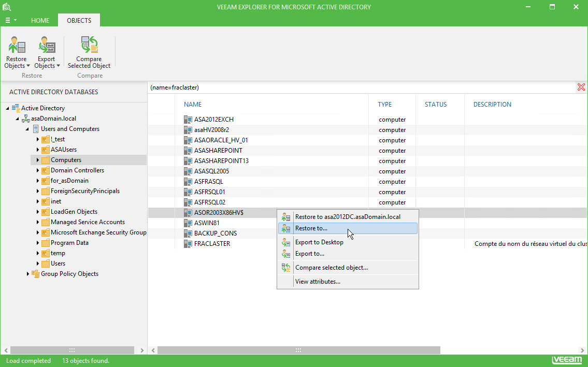Click the Group Policy Objects folder icon
The height and width of the screenshot is (367, 588).
pyautogui.click(x=36, y=274)
